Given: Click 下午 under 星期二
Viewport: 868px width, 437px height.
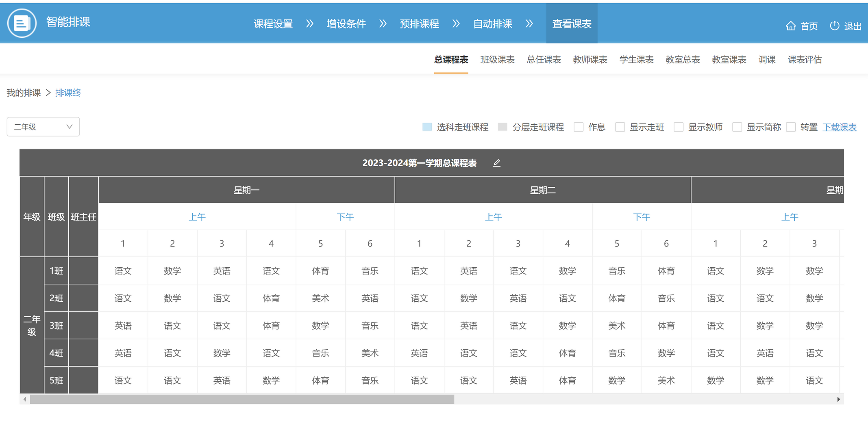Looking at the screenshot, I should 642,217.
